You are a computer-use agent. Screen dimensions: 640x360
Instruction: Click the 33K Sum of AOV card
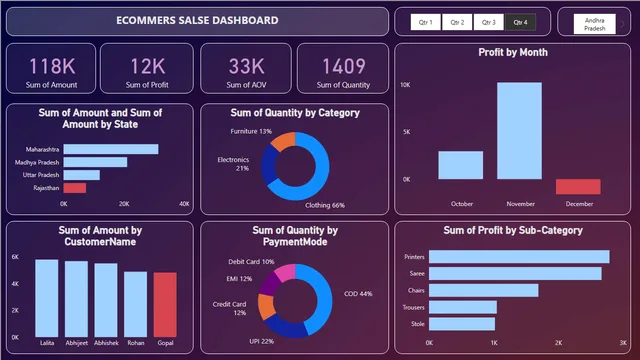(246, 69)
